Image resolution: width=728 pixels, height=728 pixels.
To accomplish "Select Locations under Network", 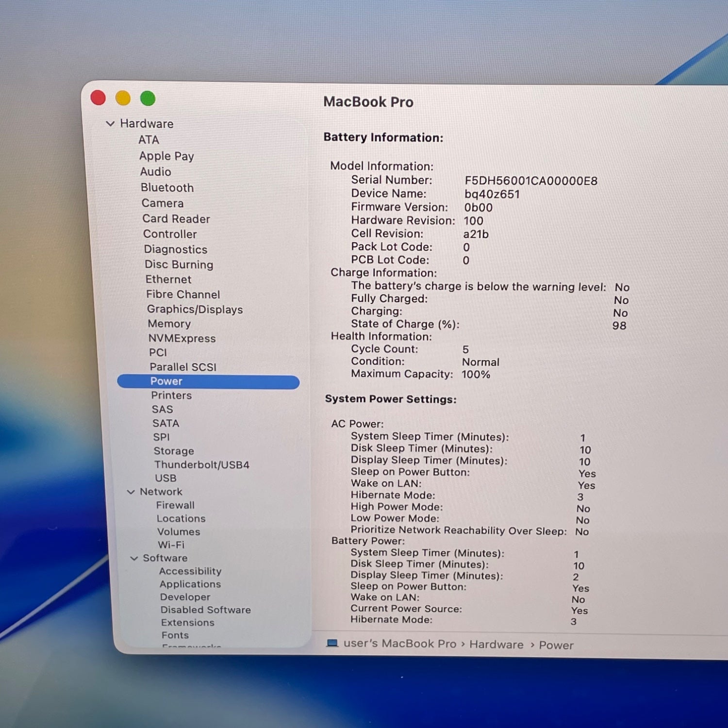I will point(181,519).
